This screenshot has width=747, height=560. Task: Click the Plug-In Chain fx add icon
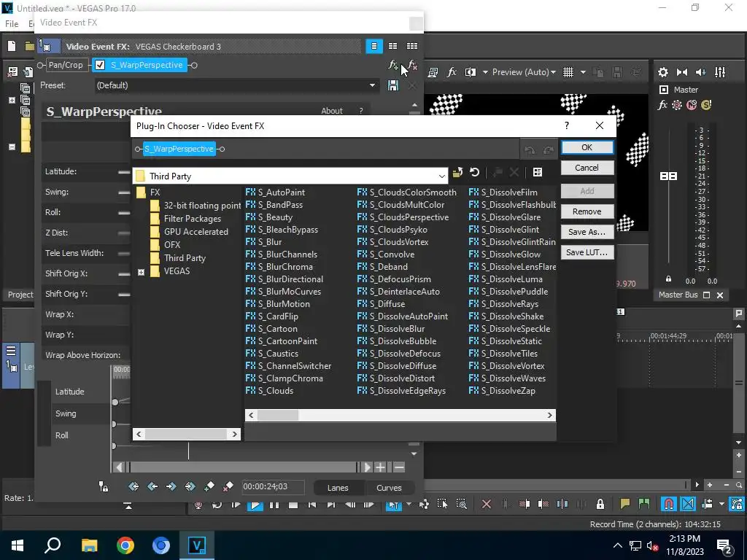click(393, 65)
